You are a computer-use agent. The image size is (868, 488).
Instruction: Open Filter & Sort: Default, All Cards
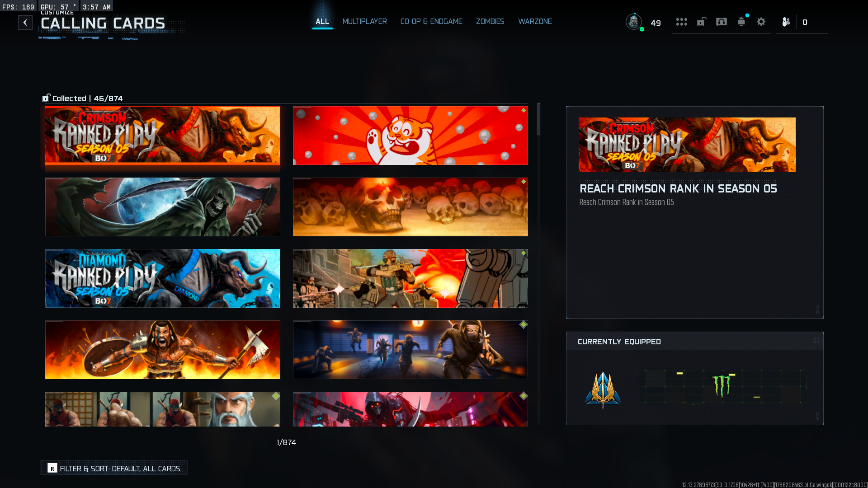(x=114, y=468)
